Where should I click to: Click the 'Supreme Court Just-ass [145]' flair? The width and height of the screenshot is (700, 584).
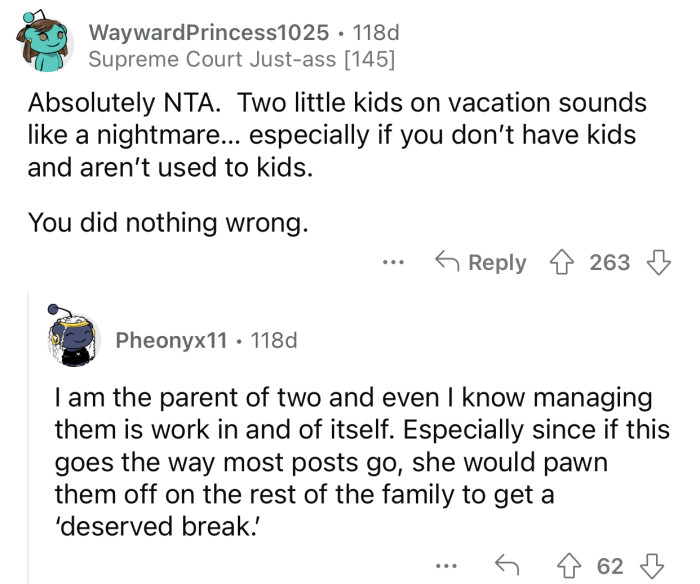coord(241,60)
